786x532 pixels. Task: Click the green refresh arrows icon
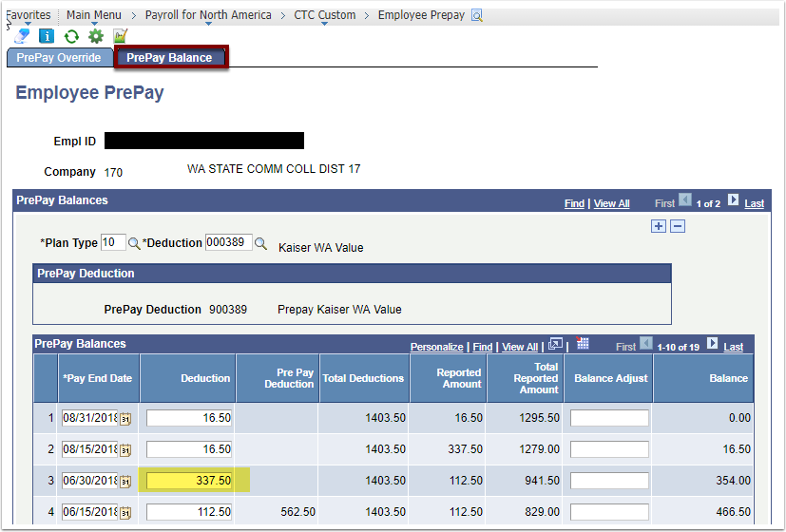coord(71,36)
